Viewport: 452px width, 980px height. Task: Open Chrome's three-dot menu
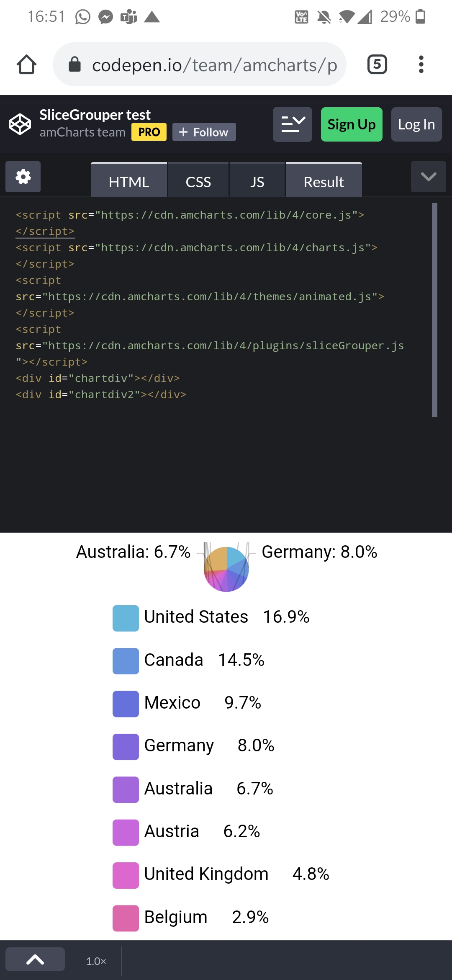click(421, 64)
